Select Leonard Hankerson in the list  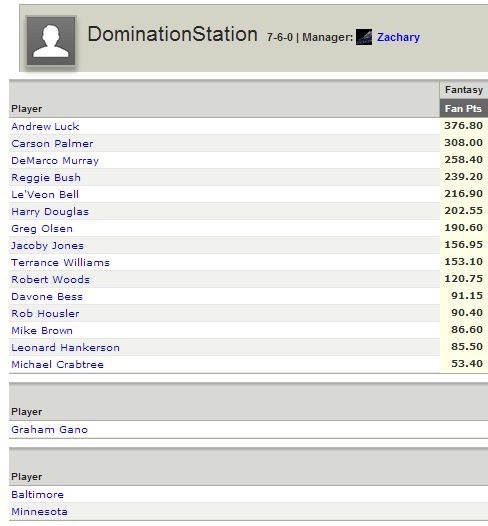[65, 348]
